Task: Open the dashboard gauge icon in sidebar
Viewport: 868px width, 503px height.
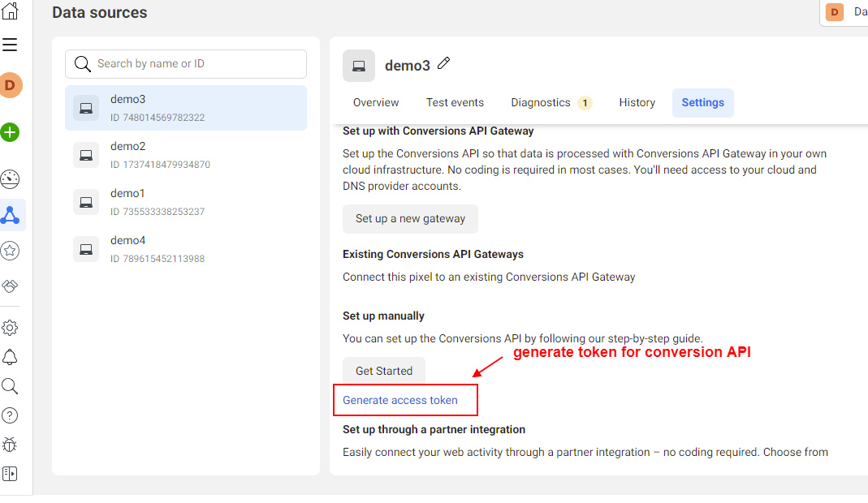Action: click(x=10, y=179)
